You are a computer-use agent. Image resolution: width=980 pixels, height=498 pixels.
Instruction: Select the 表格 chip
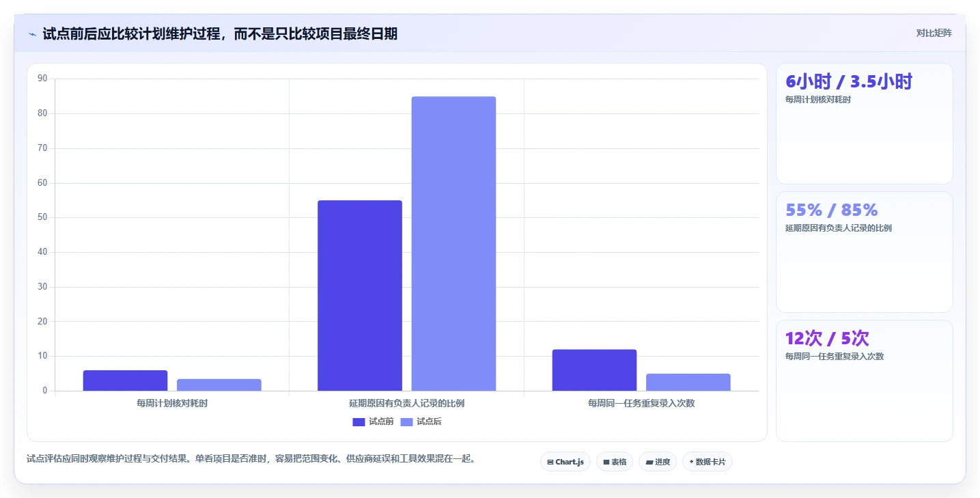tap(615, 462)
